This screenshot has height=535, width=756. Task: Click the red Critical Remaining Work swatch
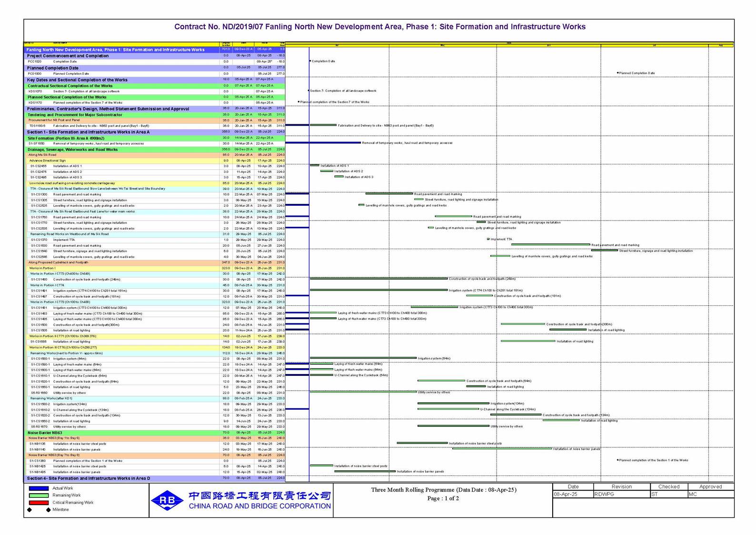pos(39,503)
